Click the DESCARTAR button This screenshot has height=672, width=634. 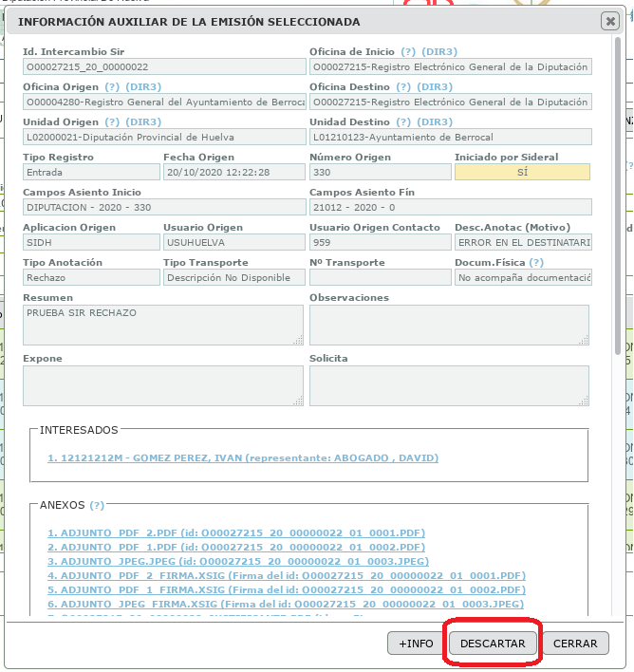(493, 644)
